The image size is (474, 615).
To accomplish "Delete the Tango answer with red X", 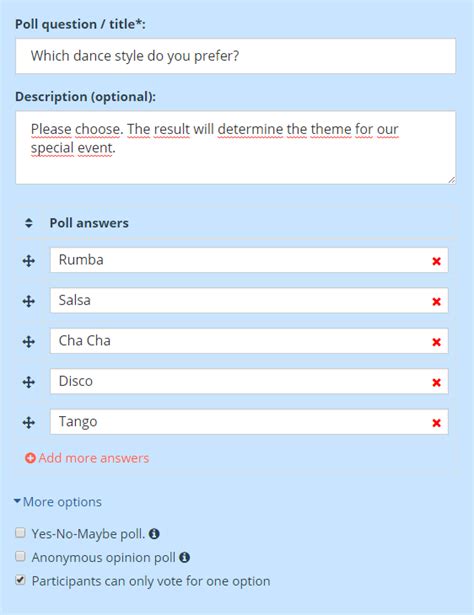I will (436, 423).
